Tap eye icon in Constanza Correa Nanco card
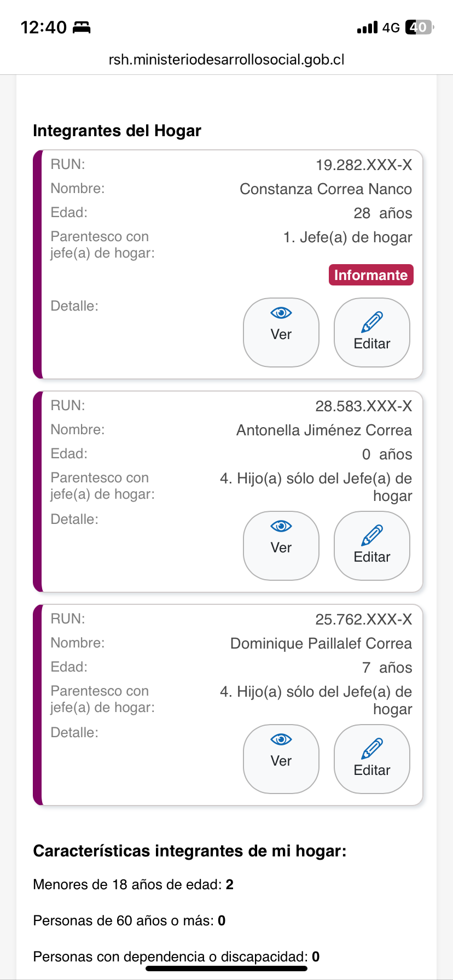 click(x=281, y=313)
